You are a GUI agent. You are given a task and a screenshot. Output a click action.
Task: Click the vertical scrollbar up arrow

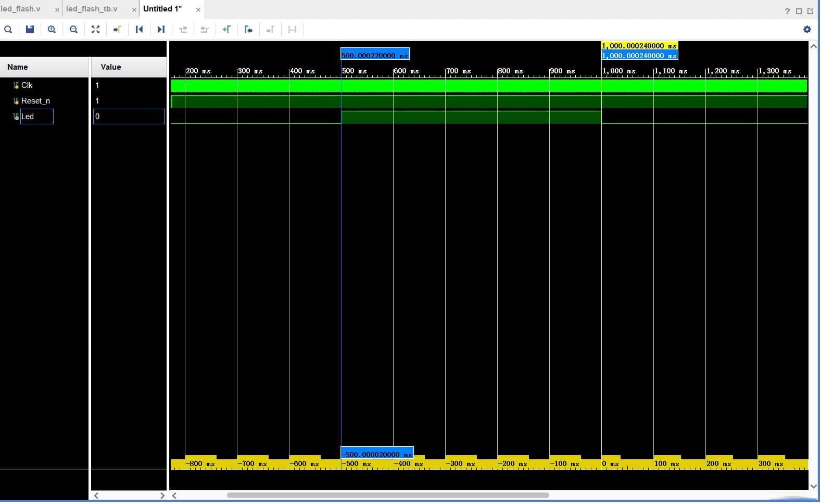pyautogui.click(x=814, y=46)
